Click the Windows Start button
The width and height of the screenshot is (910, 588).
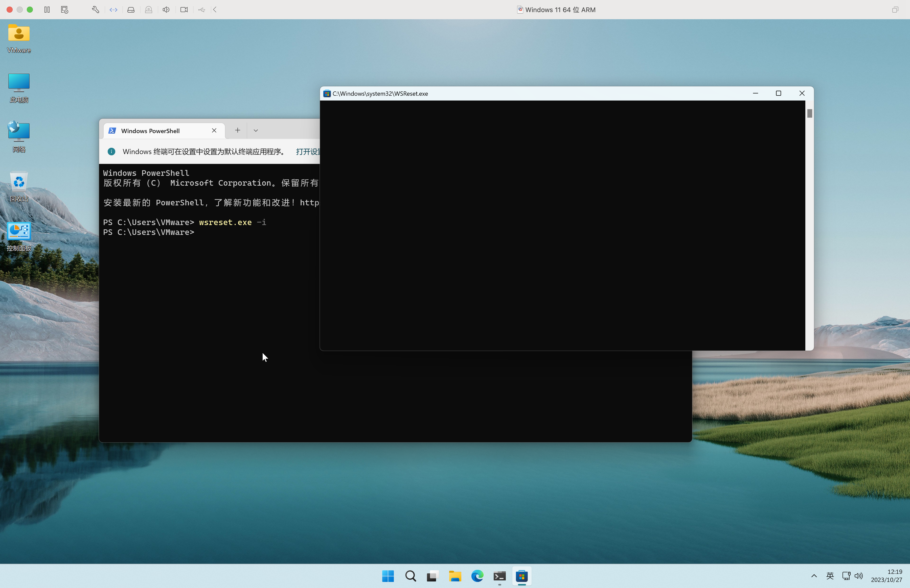coord(388,576)
